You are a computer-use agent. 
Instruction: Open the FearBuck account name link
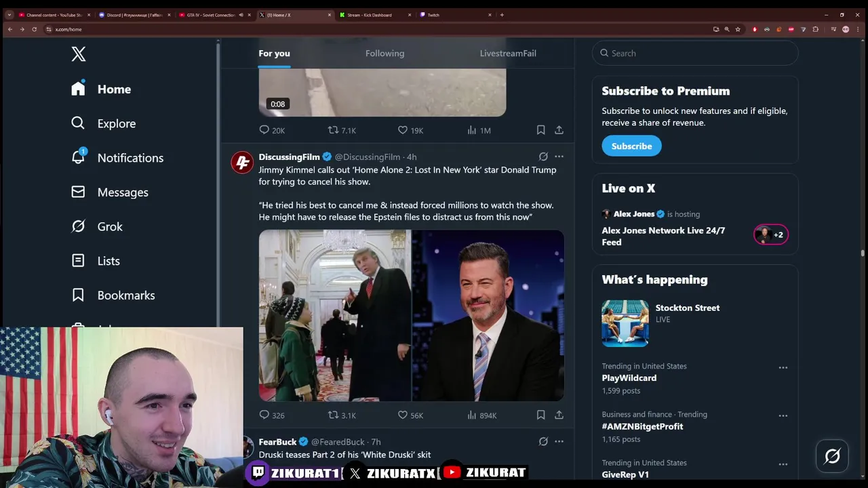coord(277,442)
